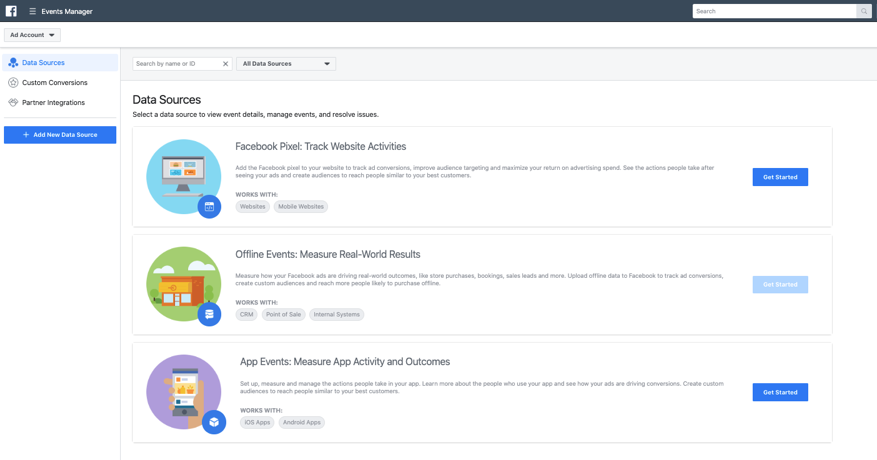Click the plus icon on Add New Data Source
Screen dimensions: 877x460
pyautogui.click(x=26, y=135)
